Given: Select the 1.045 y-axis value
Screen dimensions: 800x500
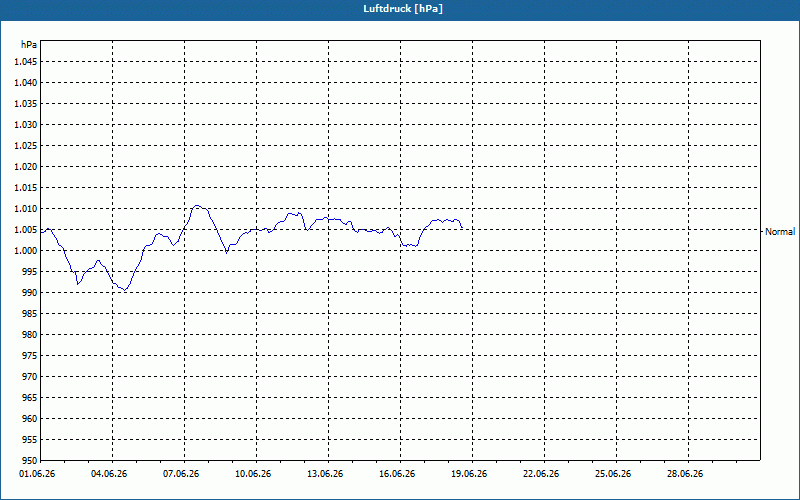Looking at the screenshot, I should (26, 62).
